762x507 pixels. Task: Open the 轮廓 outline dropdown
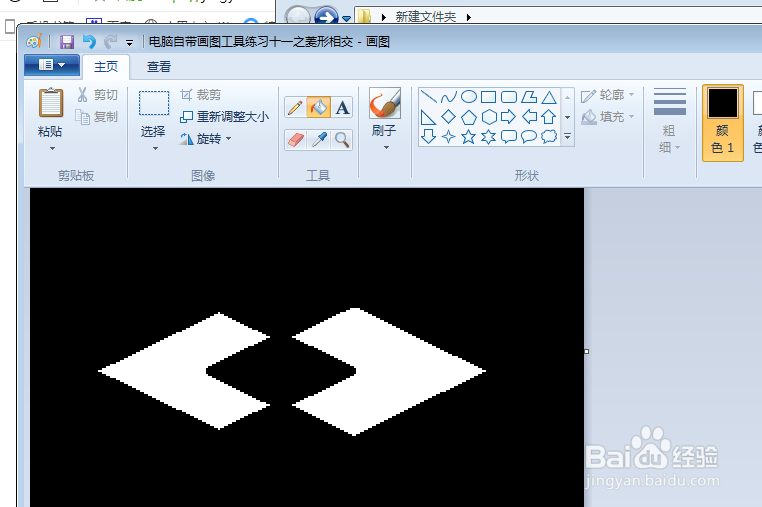pyautogui.click(x=608, y=95)
